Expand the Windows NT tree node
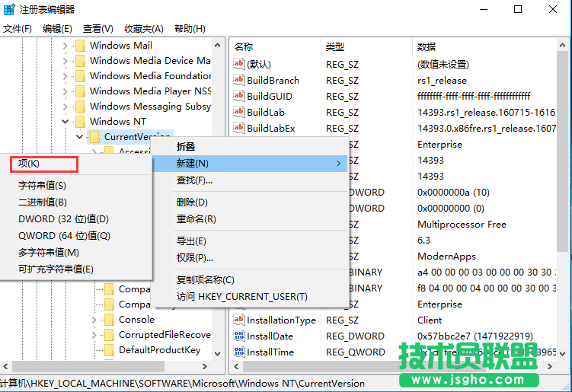This screenshot has height=392, width=572. click(x=66, y=122)
